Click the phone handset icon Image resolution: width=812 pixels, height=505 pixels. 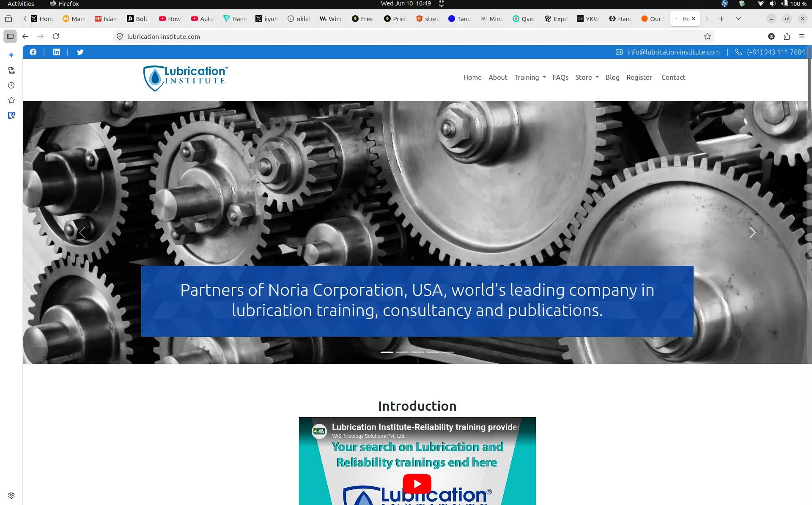pos(738,52)
